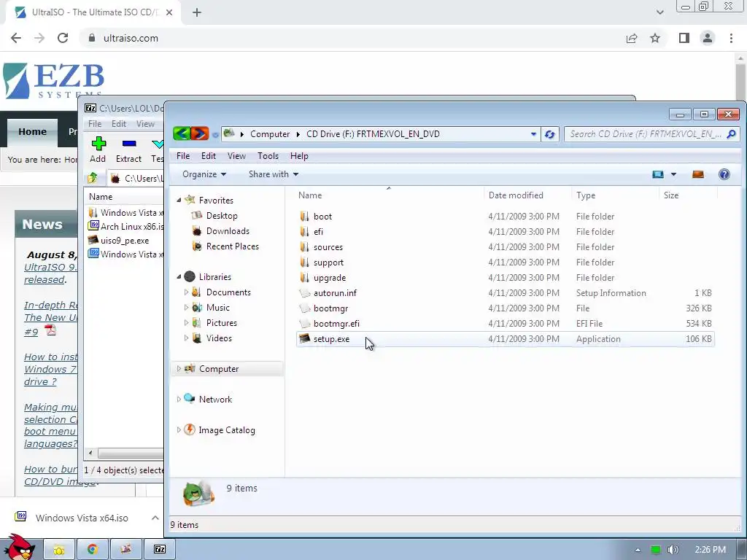Viewport: 747px width, 560px height.
Task: Open the Chrome three-dot menu
Action: (x=731, y=38)
